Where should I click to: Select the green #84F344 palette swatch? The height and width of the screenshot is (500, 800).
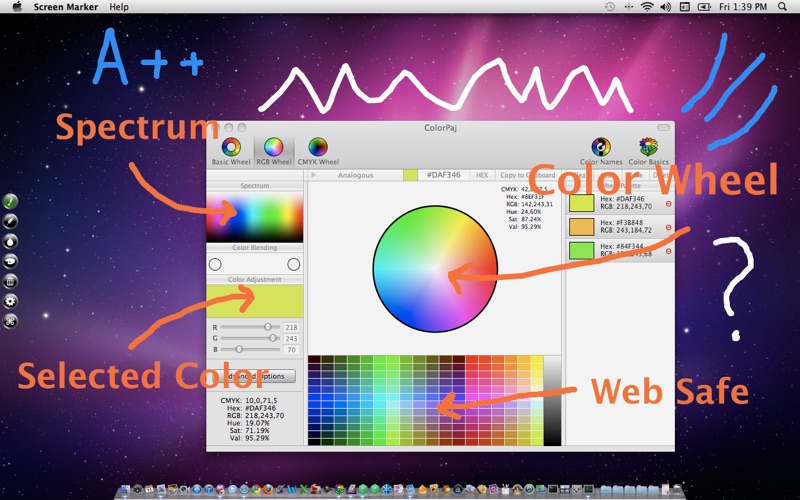(582, 251)
